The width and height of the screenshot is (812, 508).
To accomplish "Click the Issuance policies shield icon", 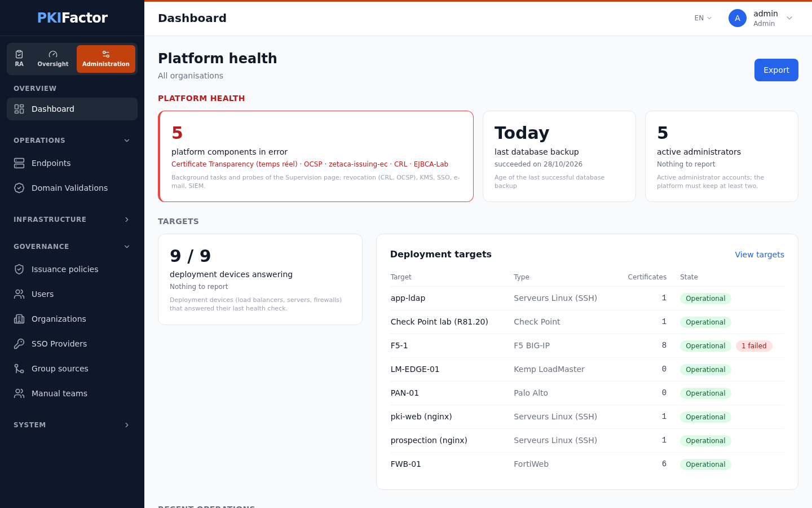I will coord(19,269).
